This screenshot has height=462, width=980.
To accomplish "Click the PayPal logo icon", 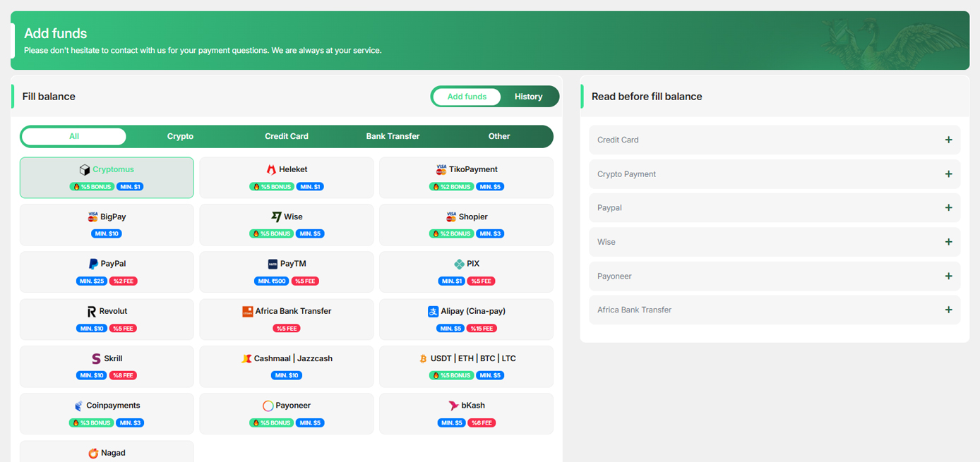I will 93,264.
